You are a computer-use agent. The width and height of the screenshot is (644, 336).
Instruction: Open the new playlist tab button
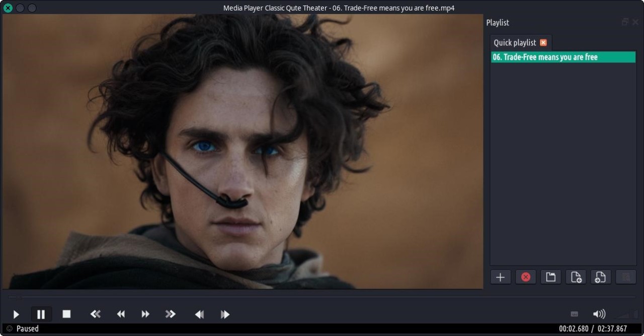coord(551,277)
